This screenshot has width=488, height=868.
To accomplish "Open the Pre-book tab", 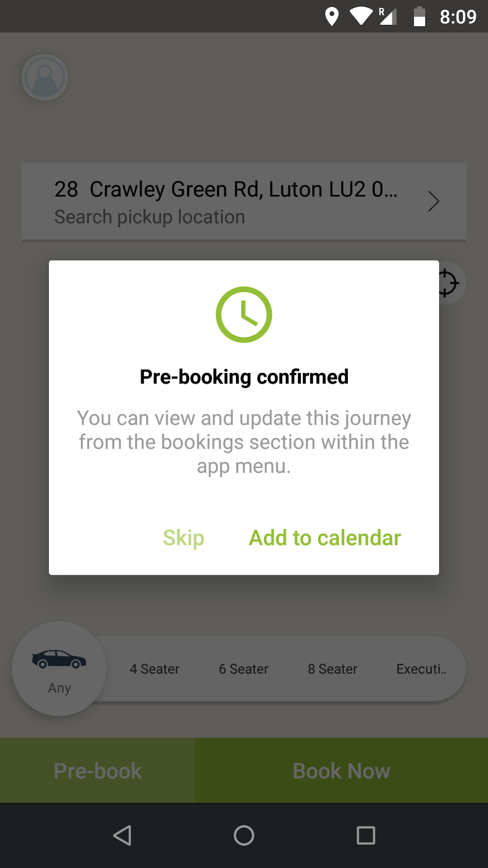I will click(x=98, y=771).
